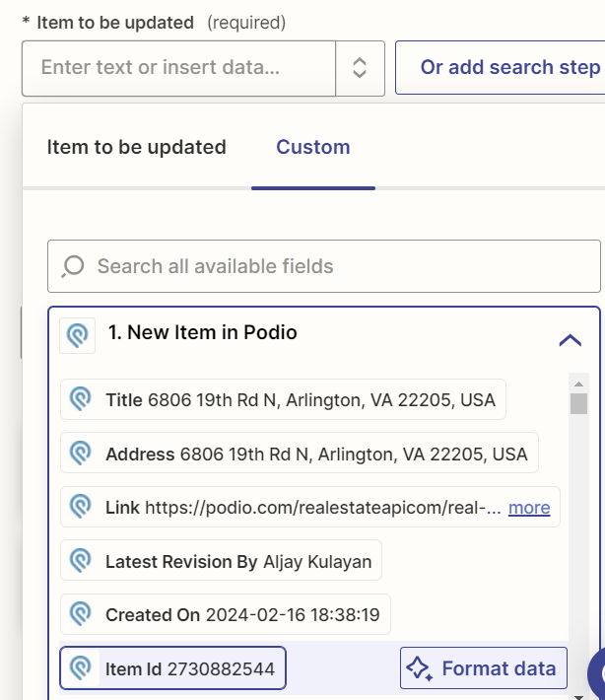
Task: Click the magnifier search icon
Action: pos(73,266)
